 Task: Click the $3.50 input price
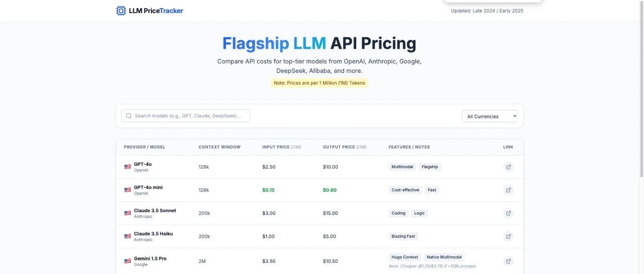269,261
